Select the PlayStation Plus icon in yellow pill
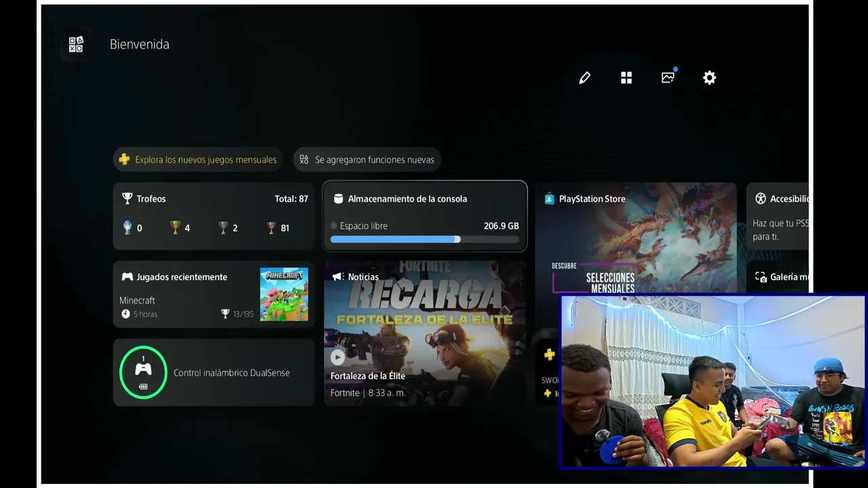Screen dimensions: 868x488 tap(124, 159)
